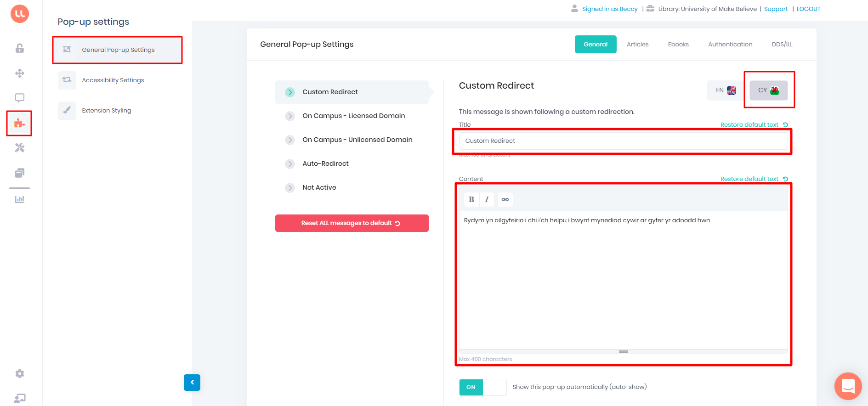Expand the Auto-Redirect chevron
Screen dimensions: 868x406
[x=290, y=164]
